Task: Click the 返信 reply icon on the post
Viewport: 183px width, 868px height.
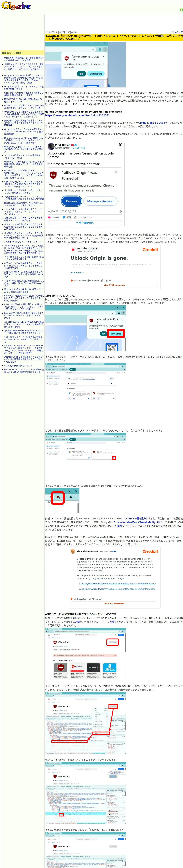Action: (x=64, y=217)
